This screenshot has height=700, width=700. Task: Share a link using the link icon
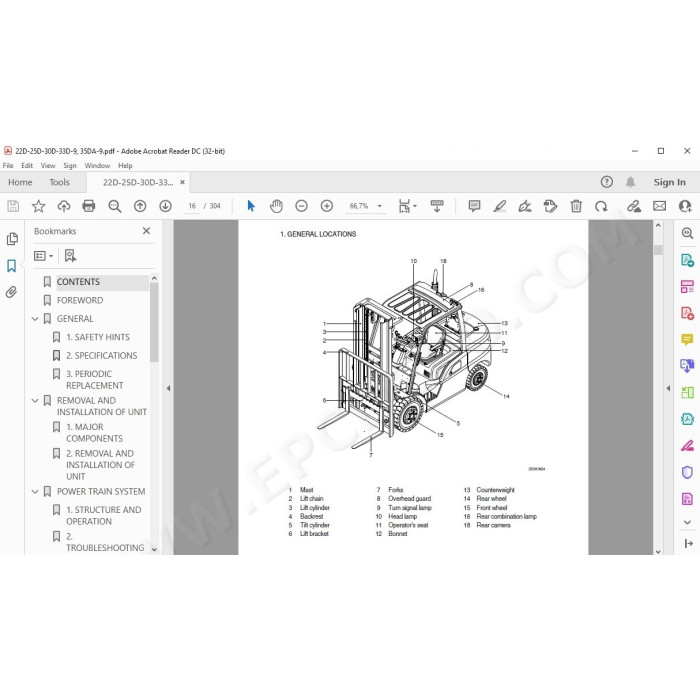pos(634,206)
